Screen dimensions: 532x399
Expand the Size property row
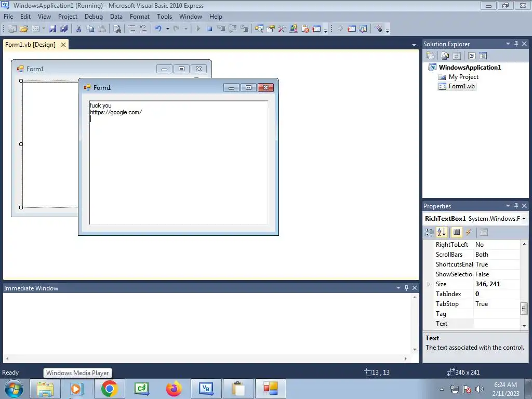tap(429, 284)
